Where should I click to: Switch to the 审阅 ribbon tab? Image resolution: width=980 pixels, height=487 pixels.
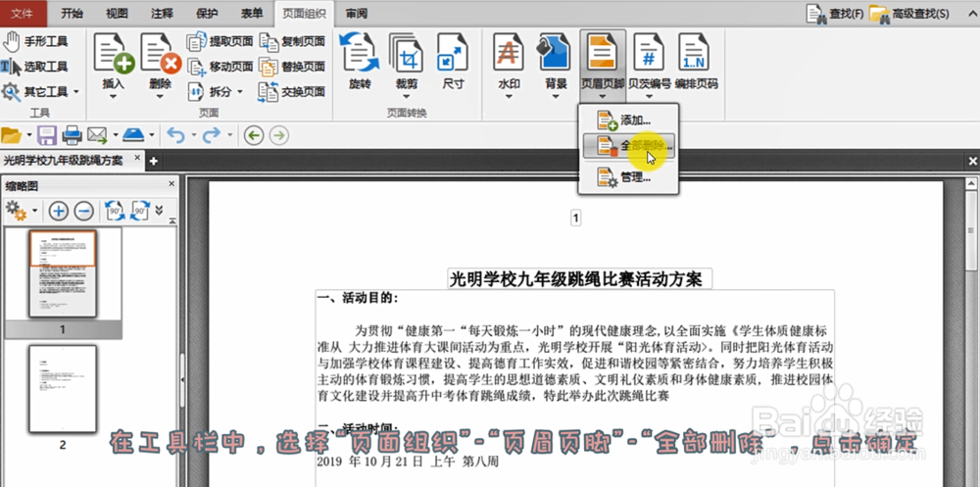357,13
